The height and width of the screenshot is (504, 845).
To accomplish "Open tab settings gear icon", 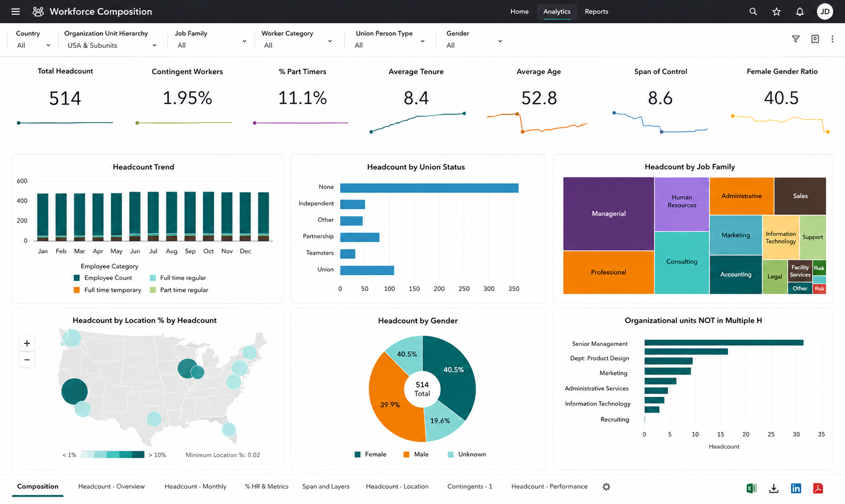I will coord(606,487).
